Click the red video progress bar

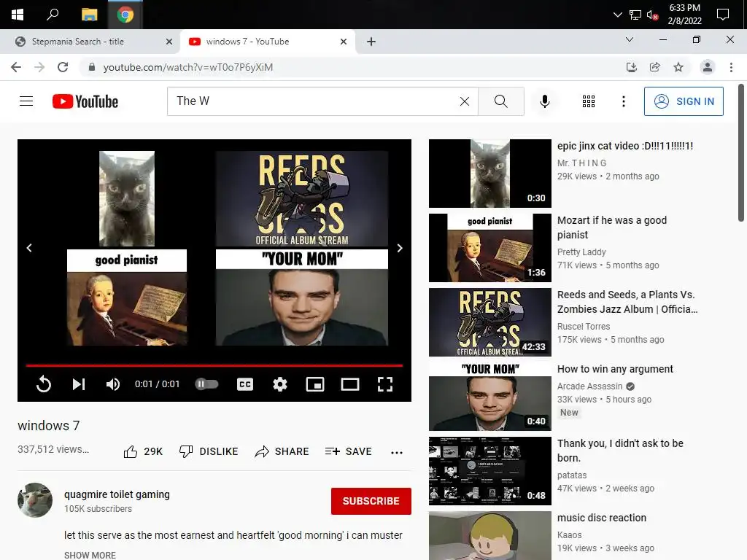click(x=214, y=365)
